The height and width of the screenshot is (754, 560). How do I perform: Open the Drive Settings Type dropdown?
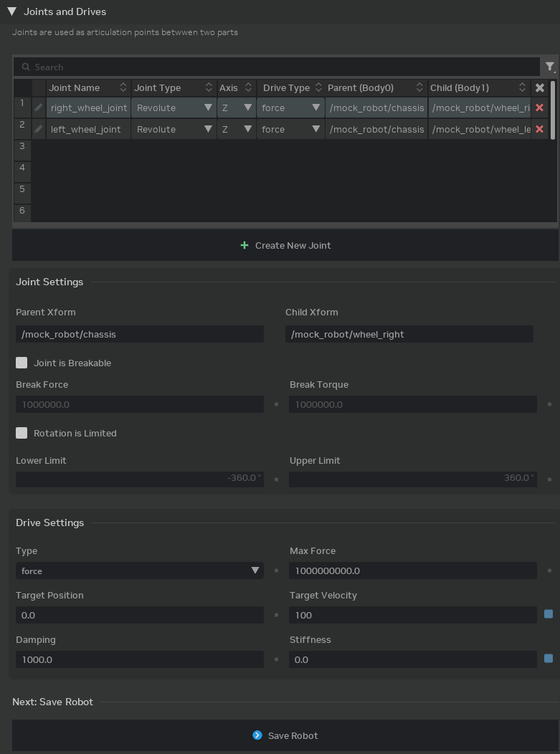[140, 571]
